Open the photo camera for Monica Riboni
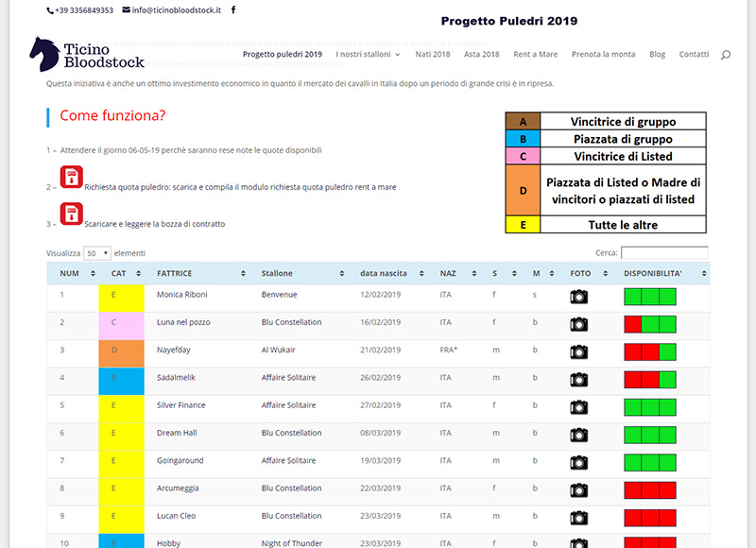The width and height of the screenshot is (756, 548). pos(578,297)
